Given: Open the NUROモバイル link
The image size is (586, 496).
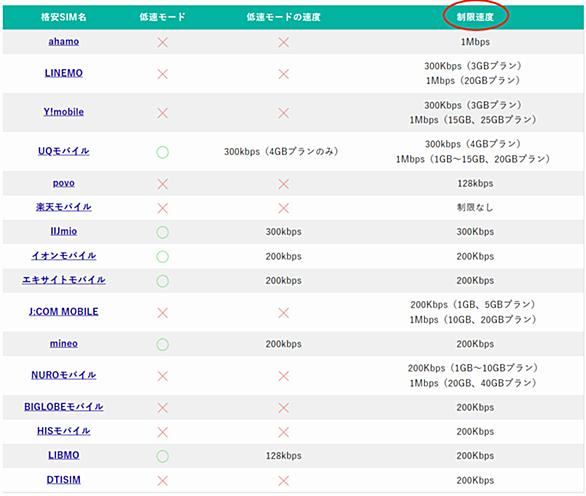Looking at the screenshot, I should point(64,375).
